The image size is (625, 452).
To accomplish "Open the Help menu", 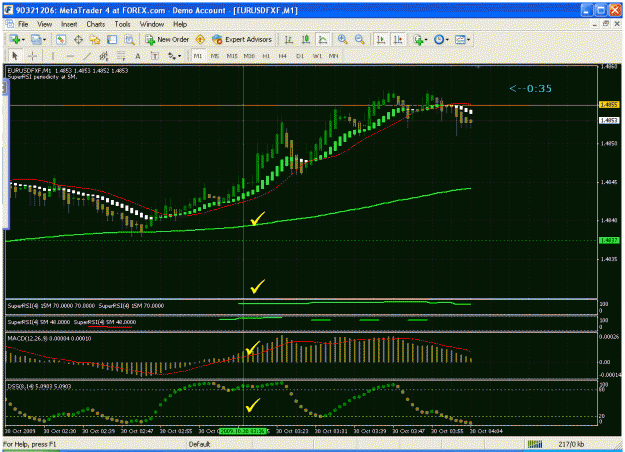I will point(180,24).
